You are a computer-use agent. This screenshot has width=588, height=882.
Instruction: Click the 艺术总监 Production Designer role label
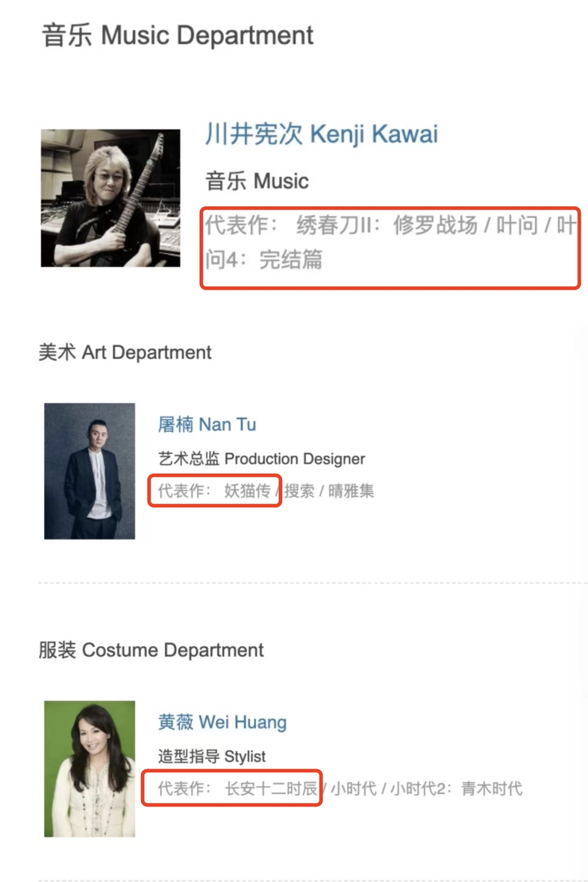coord(261,458)
